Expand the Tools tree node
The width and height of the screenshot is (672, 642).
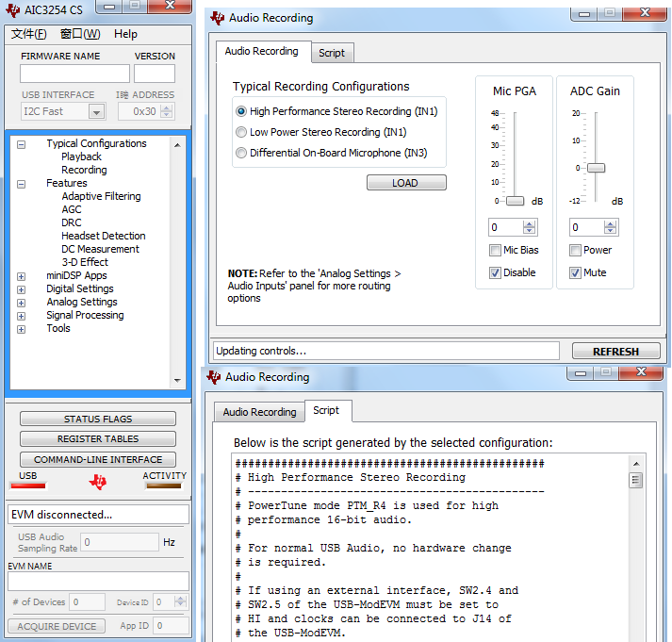click(21, 330)
